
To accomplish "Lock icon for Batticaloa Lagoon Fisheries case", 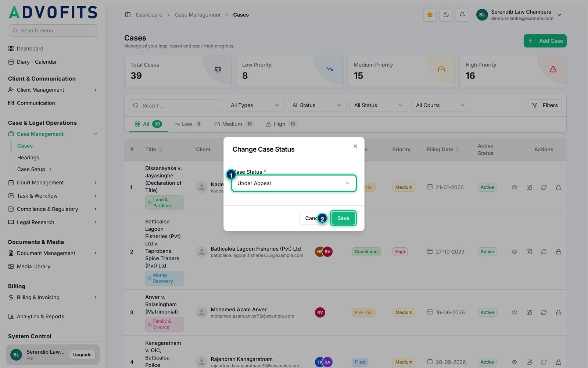I will click(559, 252).
